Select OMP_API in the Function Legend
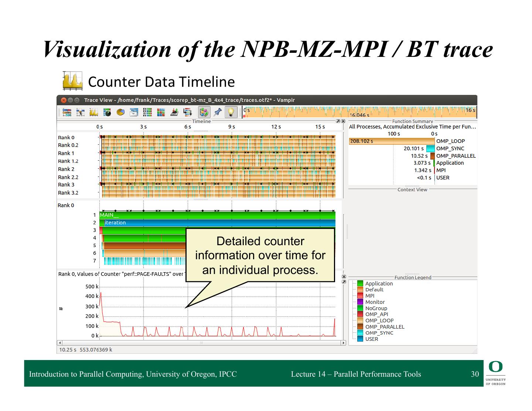 pyautogui.click(x=377, y=314)
